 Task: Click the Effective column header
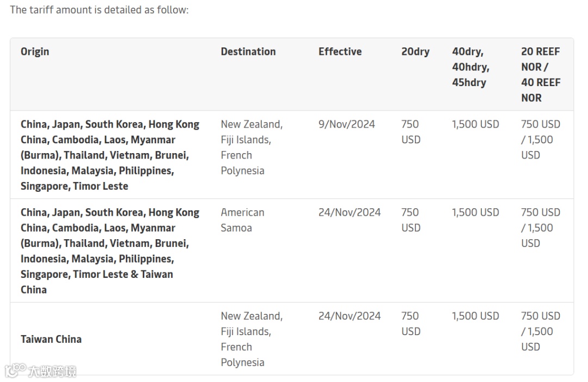pyautogui.click(x=340, y=52)
